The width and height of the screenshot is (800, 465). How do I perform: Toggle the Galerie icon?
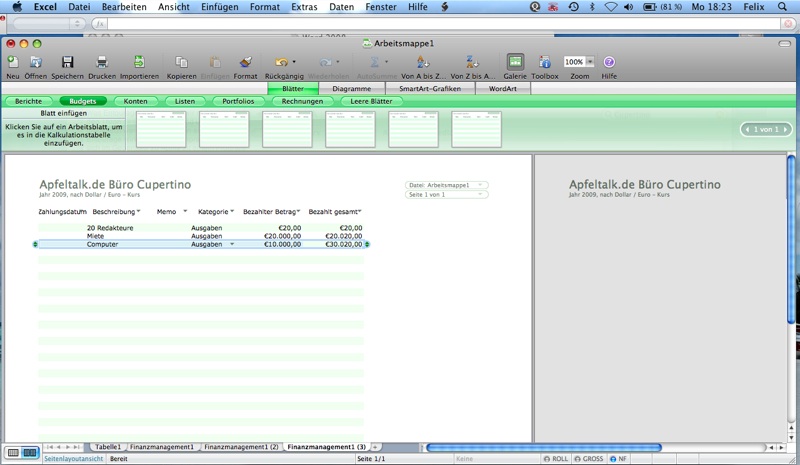pyautogui.click(x=515, y=62)
